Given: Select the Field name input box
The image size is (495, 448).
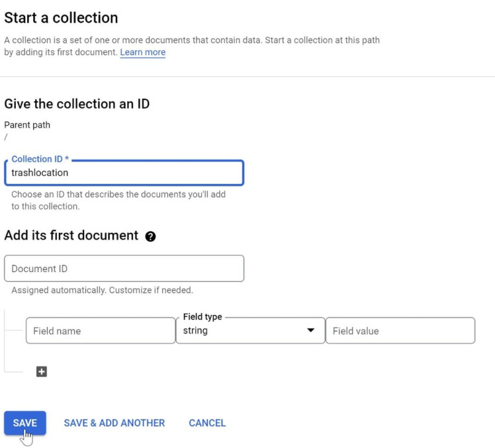Looking at the screenshot, I should (101, 331).
